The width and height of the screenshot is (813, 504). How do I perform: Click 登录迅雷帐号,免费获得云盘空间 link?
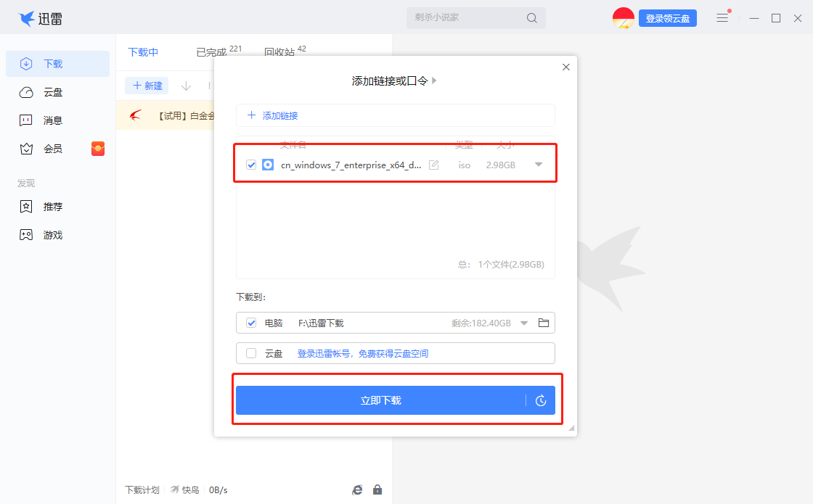[363, 353]
